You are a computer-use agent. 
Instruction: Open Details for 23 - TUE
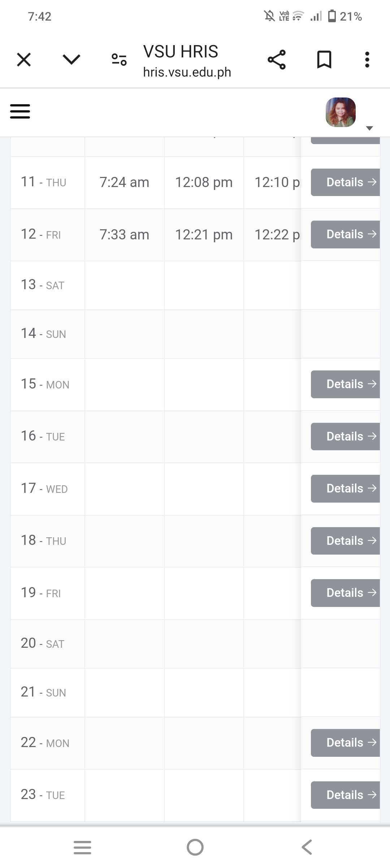tap(346, 795)
